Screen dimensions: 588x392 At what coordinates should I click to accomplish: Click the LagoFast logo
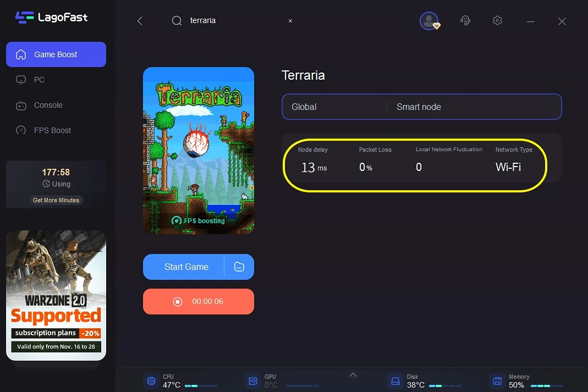coord(51,17)
